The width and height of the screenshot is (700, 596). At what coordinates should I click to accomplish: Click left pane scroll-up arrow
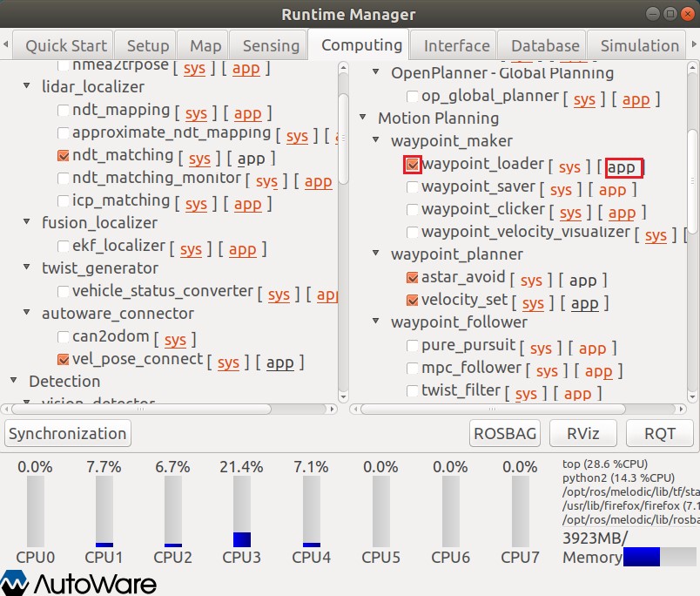[x=343, y=68]
